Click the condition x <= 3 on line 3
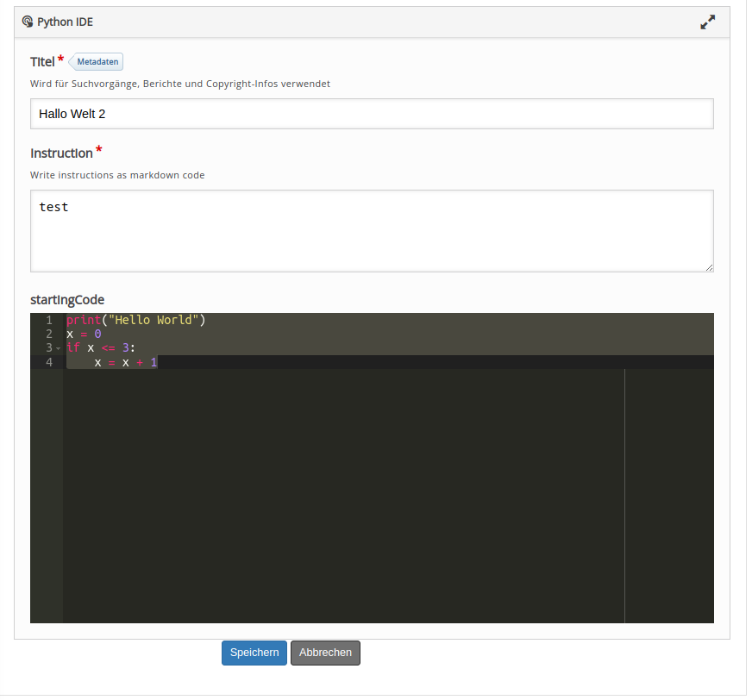 [x=110, y=348]
